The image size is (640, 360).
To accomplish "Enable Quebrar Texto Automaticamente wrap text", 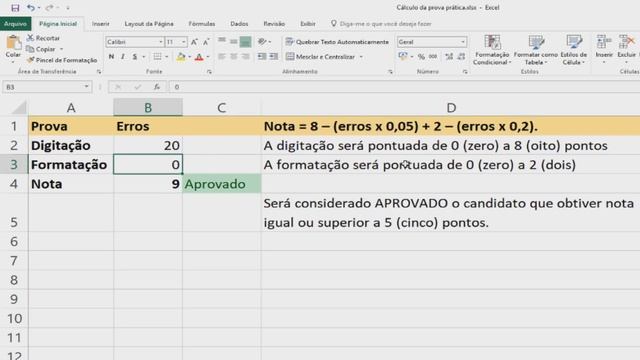I will [x=337, y=42].
